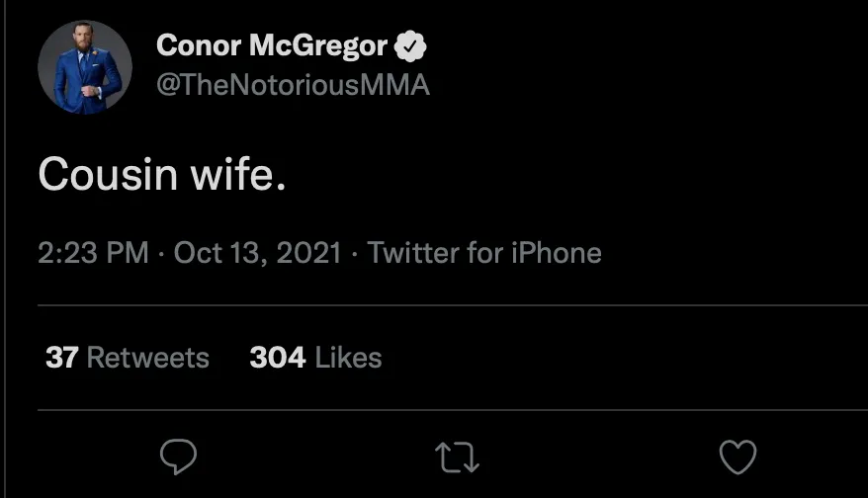Open the profile avatar picture
Image resolution: width=868 pixels, height=498 pixels.
(x=85, y=66)
